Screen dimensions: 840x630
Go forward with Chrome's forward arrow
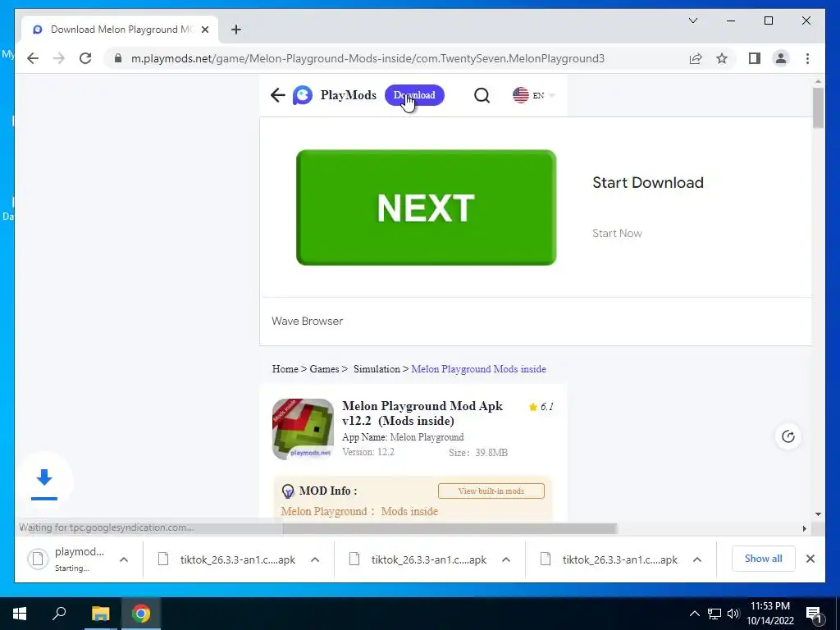pos(59,58)
